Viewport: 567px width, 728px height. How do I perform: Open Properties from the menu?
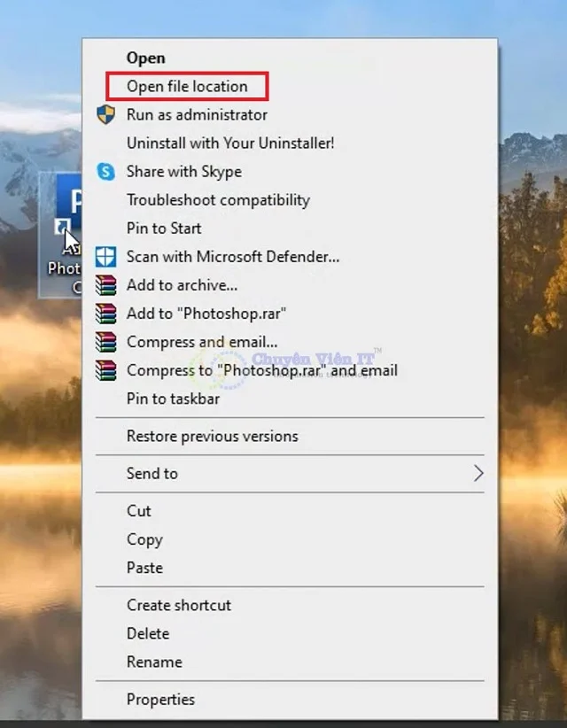tap(160, 700)
